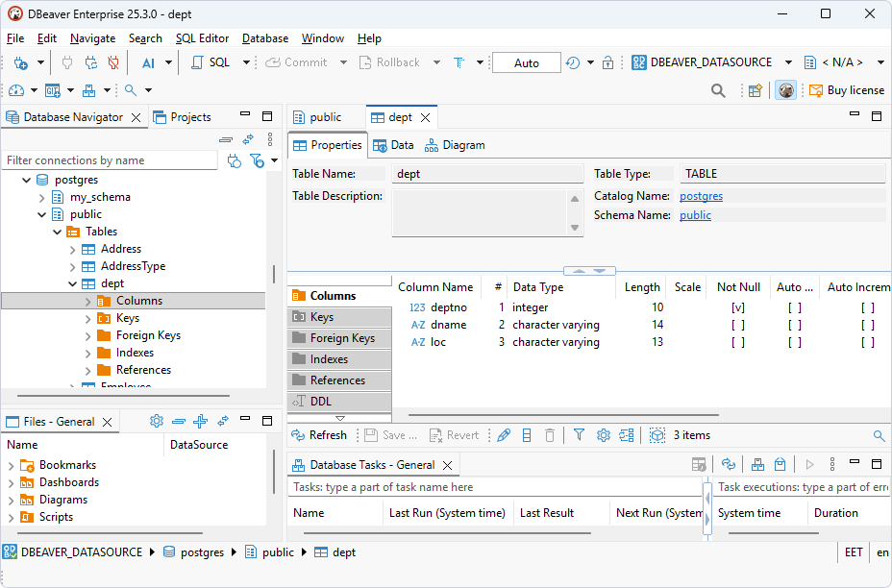The height and width of the screenshot is (588, 892).
Task: Click the postgres catalog name link
Action: click(x=700, y=195)
